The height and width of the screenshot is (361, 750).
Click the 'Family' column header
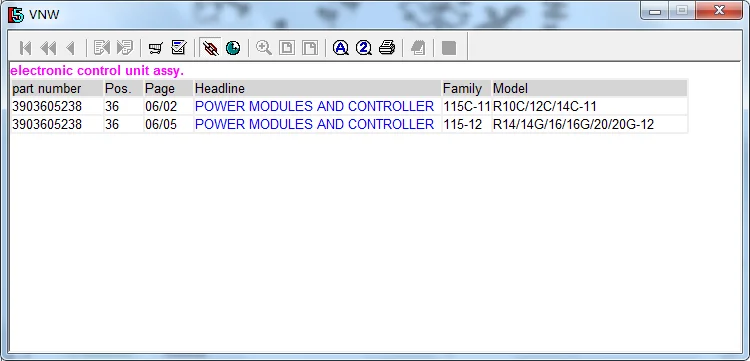tap(466, 88)
